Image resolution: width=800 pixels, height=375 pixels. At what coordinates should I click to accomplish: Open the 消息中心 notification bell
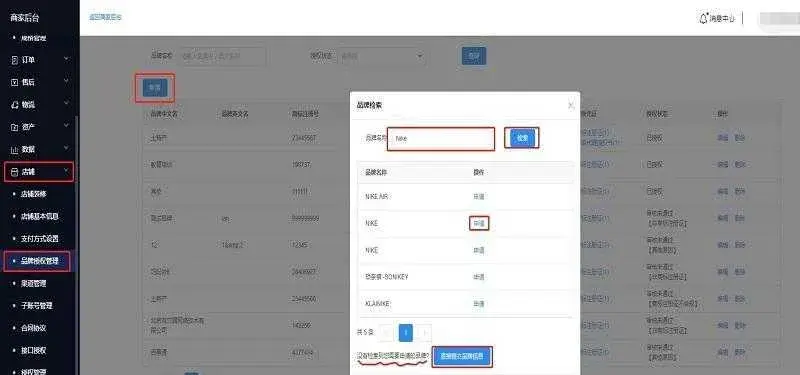pyautogui.click(x=704, y=18)
